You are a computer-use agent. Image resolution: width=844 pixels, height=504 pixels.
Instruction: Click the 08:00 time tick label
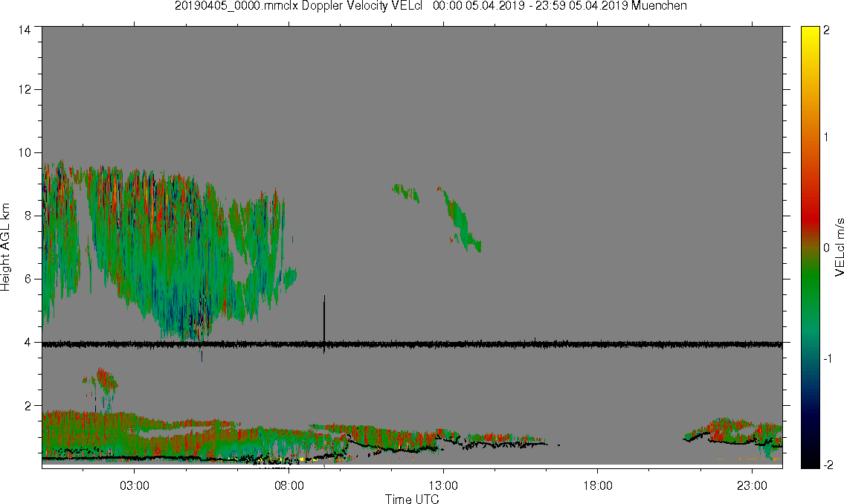tap(289, 485)
